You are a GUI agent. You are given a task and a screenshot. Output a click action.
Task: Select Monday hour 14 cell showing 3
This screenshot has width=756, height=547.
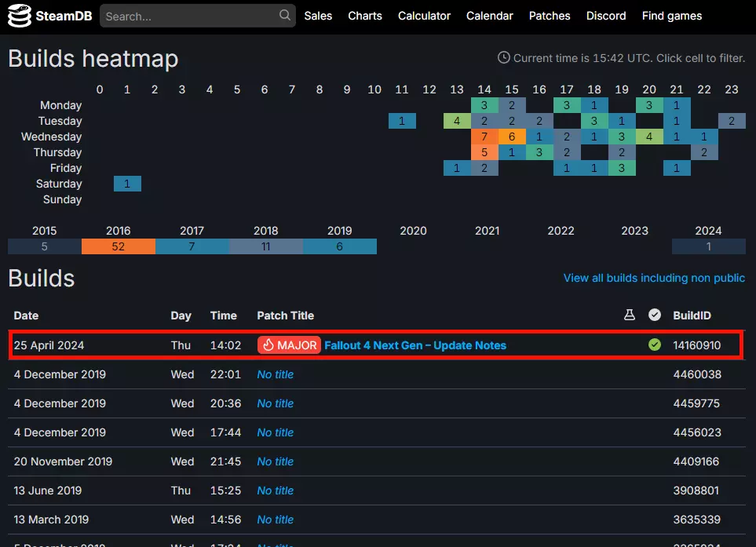click(x=484, y=105)
